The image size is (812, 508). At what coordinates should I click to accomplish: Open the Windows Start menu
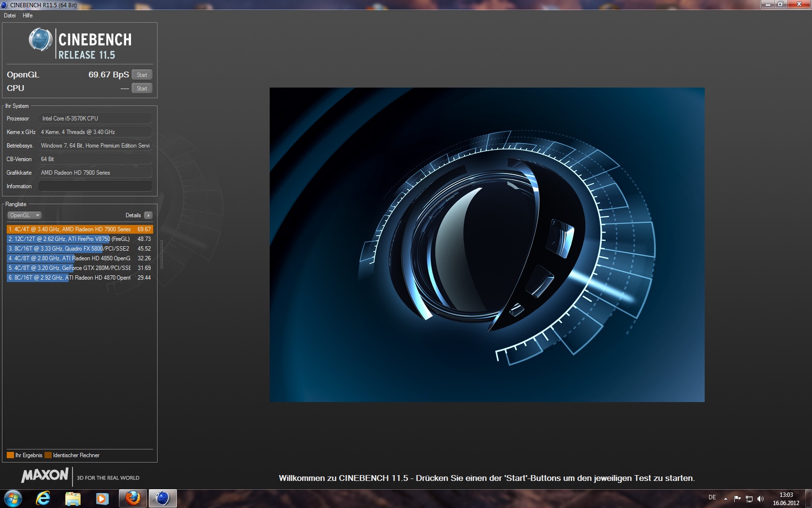13,498
